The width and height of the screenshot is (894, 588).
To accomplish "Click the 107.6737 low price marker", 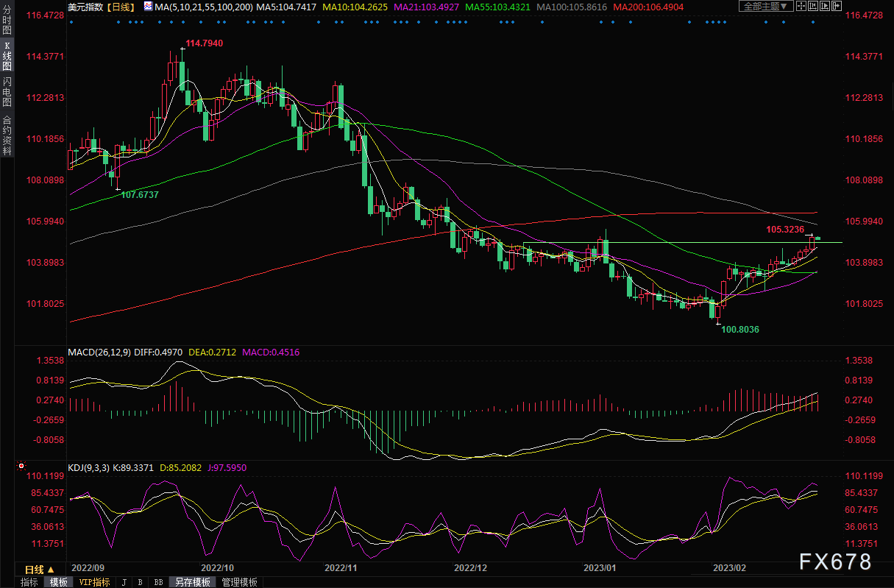I will [x=140, y=194].
